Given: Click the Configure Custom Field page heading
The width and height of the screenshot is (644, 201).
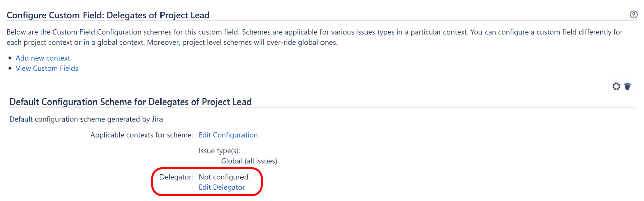Looking at the screenshot, I should (108, 15).
